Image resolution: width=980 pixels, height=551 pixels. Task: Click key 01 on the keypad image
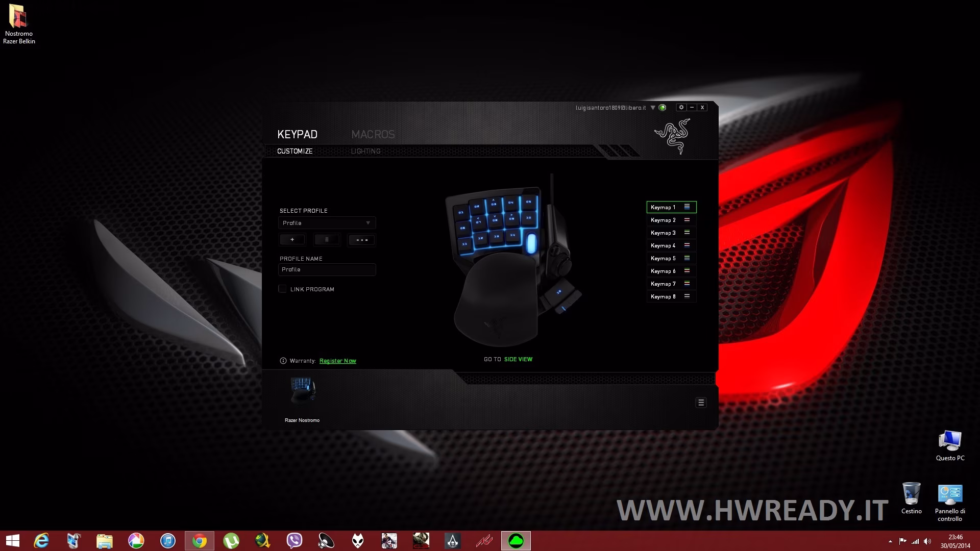pos(461,212)
